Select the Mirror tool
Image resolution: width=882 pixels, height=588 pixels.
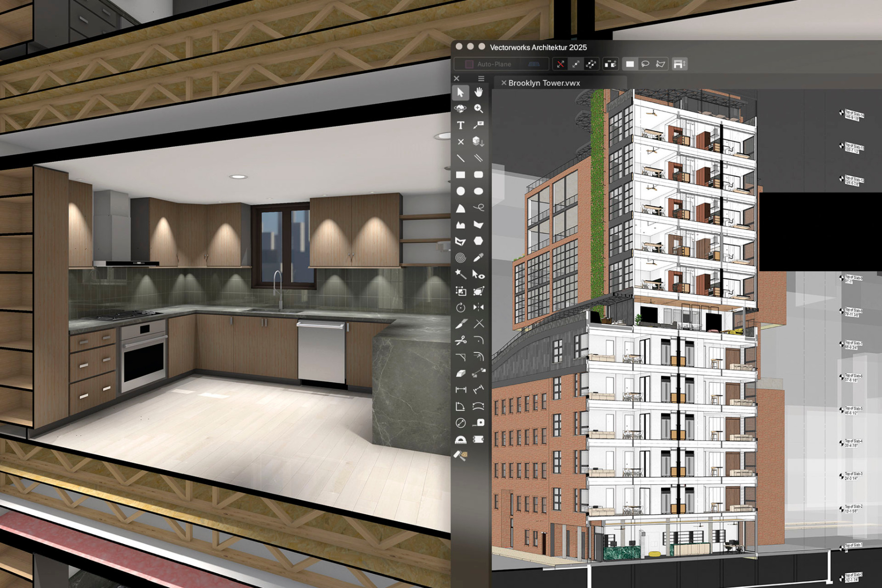[478, 307]
